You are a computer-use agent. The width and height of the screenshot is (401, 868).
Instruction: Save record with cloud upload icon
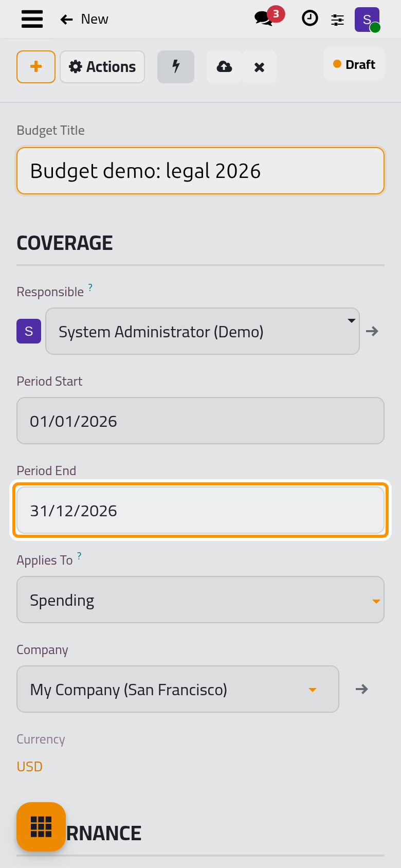point(224,67)
